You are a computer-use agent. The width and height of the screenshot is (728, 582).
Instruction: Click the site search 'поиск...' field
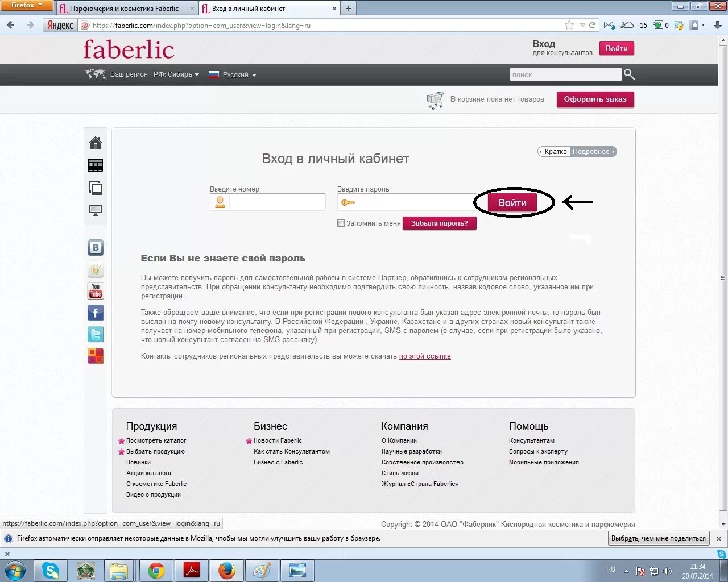pyautogui.click(x=565, y=74)
